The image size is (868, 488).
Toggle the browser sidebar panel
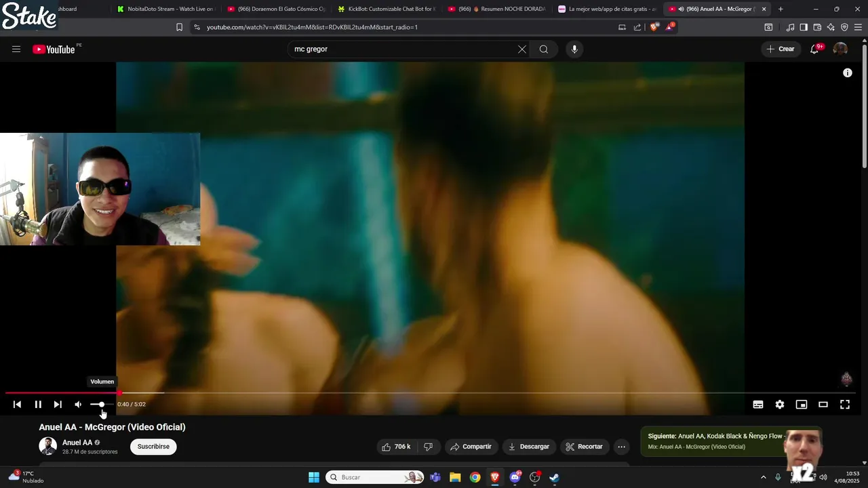pyautogui.click(x=804, y=27)
